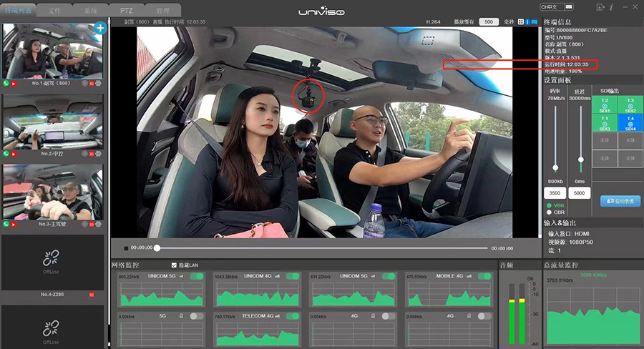Open the PTZ tab
Image resolution: width=644 pixels, height=349 pixels.
click(x=127, y=10)
